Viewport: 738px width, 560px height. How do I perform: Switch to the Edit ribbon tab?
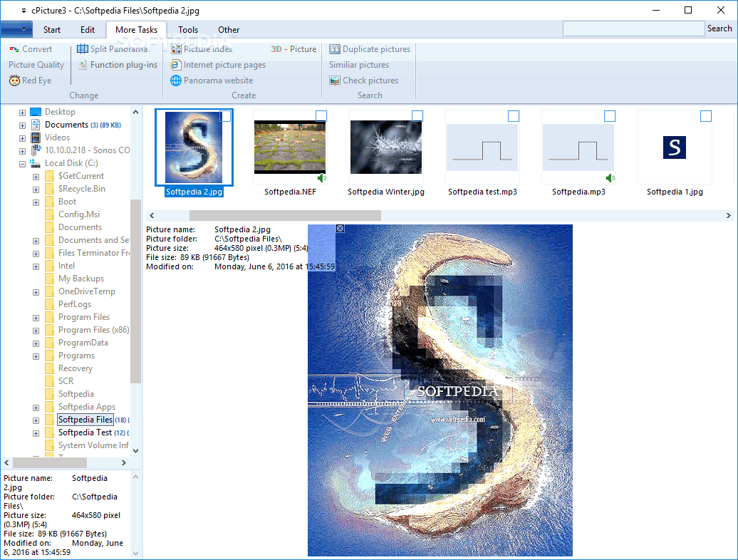88,30
